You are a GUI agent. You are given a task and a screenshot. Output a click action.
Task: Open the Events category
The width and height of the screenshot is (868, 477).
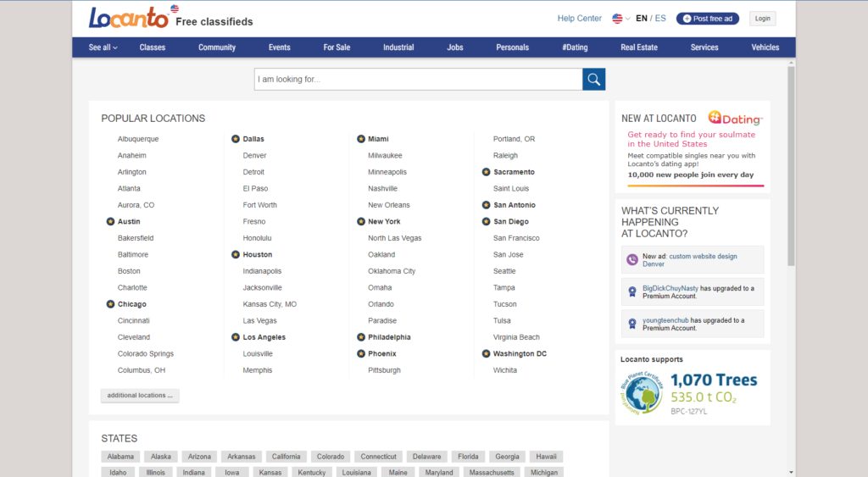[x=280, y=47]
